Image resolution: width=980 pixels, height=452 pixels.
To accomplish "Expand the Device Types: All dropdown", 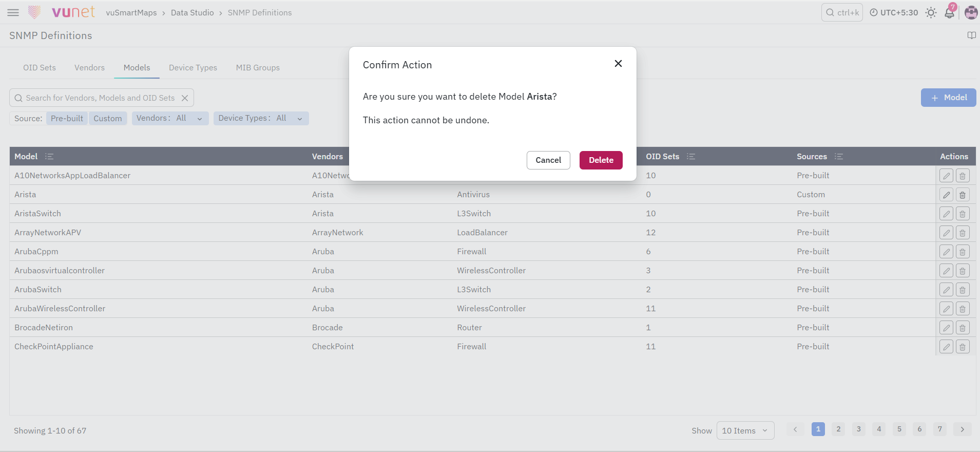I will pos(261,119).
